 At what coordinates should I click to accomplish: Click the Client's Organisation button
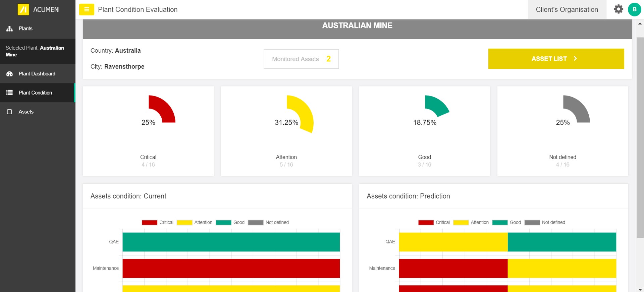click(x=567, y=9)
